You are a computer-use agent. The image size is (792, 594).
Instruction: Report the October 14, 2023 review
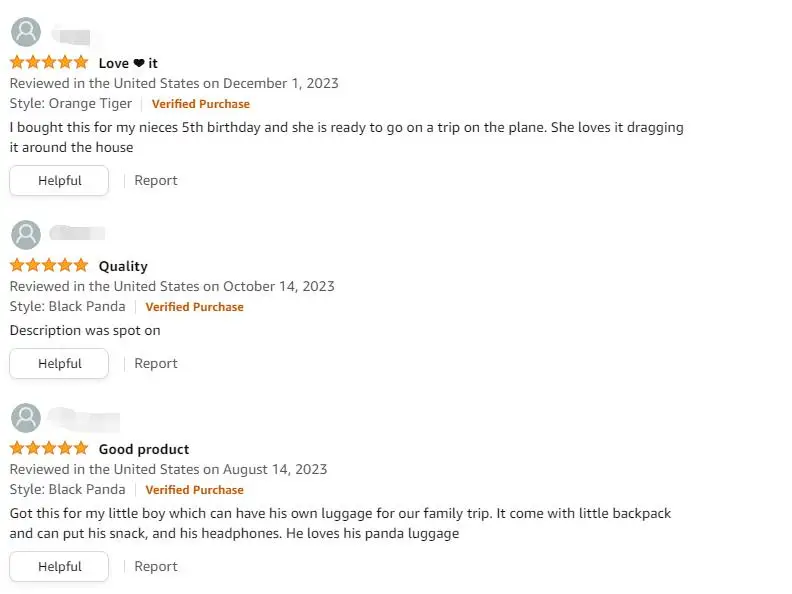pos(156,364)
